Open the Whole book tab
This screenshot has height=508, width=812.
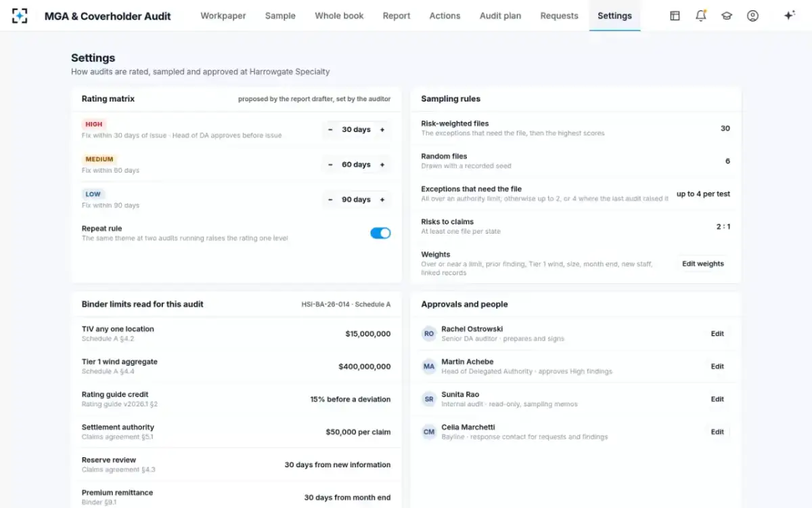click(339, 16)
